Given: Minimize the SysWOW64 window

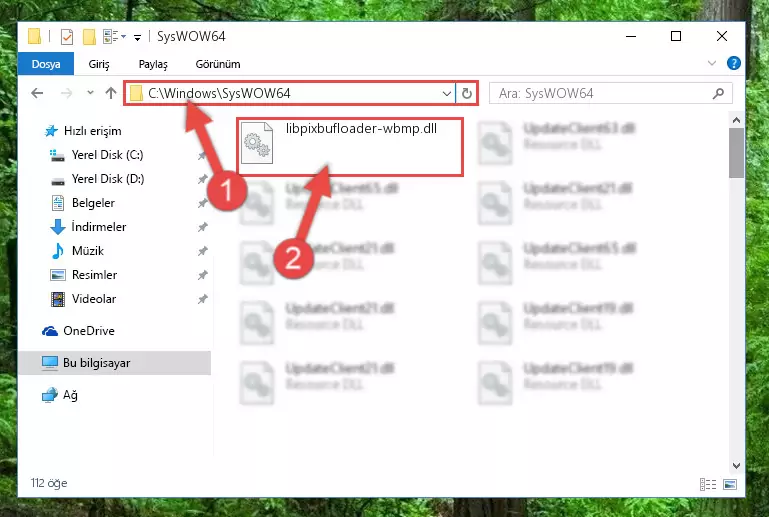Looking at the screenshot, I should tap(631, 36).
